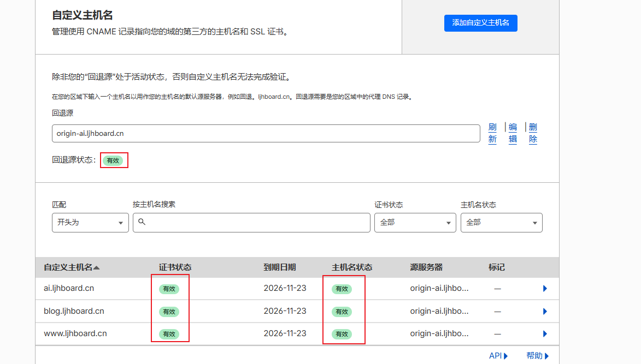Select hostname blog.ljhboard.cn
The image size is (641, 364).
coord(74,311)
